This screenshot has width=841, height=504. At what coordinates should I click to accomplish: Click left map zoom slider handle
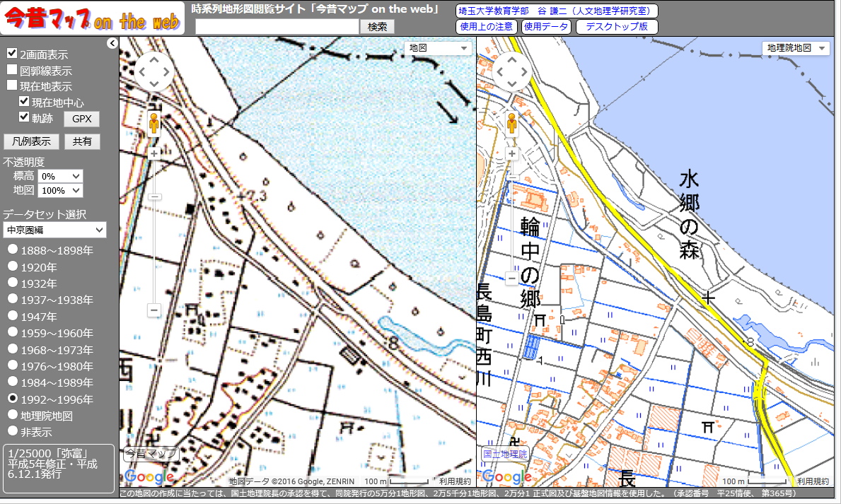[x=154, y=197]
